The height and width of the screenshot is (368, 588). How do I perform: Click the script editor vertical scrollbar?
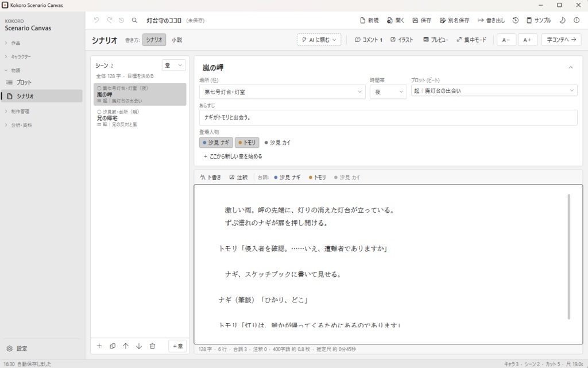569,256
